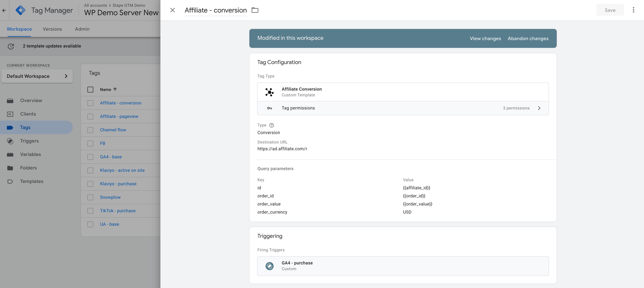Click View changes link
Viewport: 644px width, 288px height.
pos(485,38)
